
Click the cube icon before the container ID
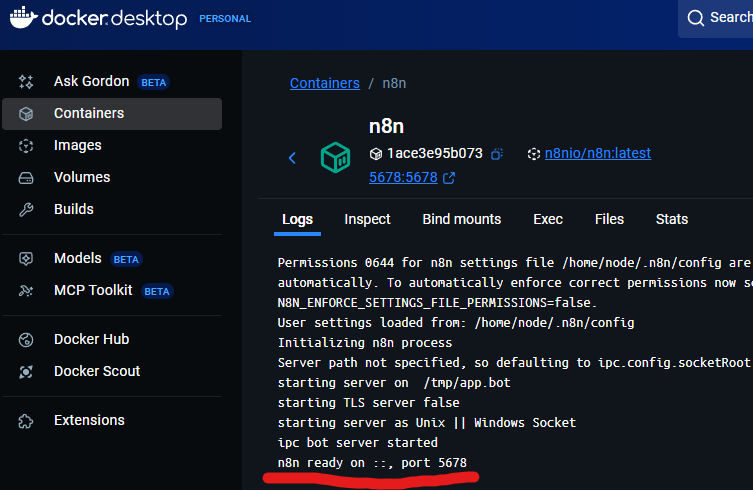(376, 154)
